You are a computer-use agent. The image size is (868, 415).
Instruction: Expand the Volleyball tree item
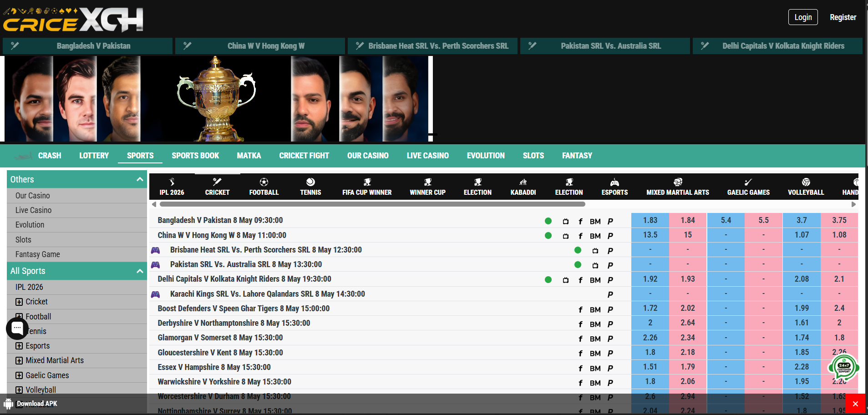point(19,390)
